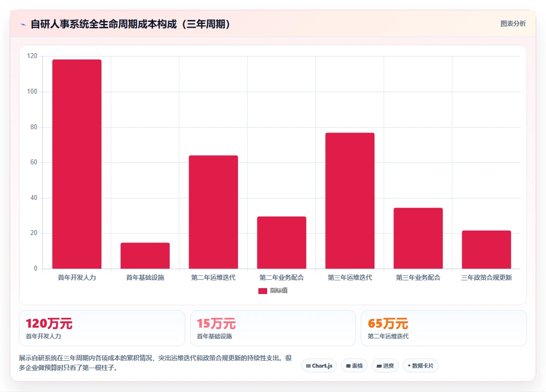Click the description text starting 展示自研系统

coord(156,363)
